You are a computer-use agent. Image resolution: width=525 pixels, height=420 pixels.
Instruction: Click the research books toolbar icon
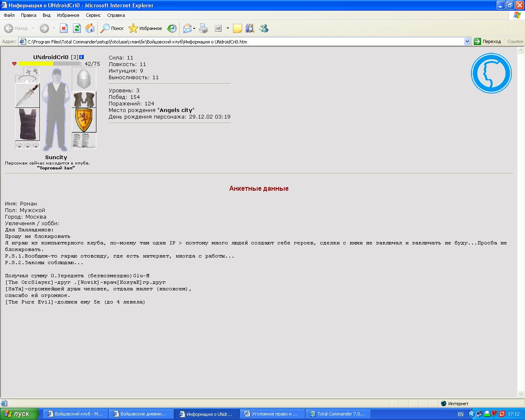(250, 28)
